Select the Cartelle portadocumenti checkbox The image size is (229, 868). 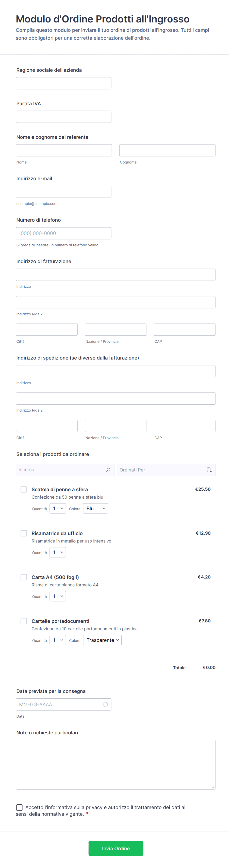click(x=24, y=621)
